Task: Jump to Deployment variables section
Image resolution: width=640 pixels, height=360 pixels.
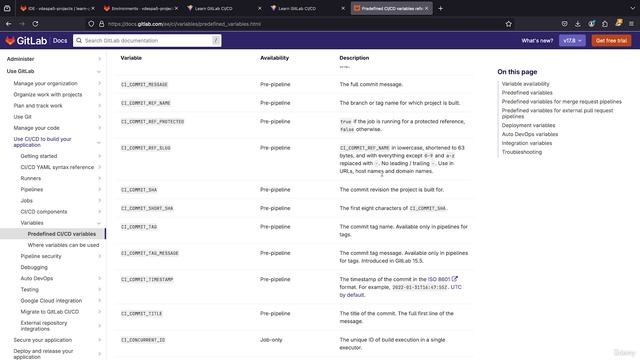Action: 528,125
